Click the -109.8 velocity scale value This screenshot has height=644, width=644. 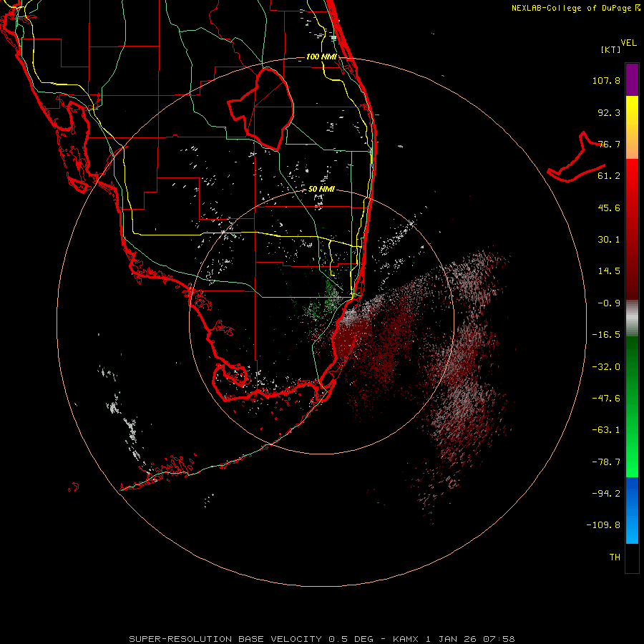[x=604, y=525]
